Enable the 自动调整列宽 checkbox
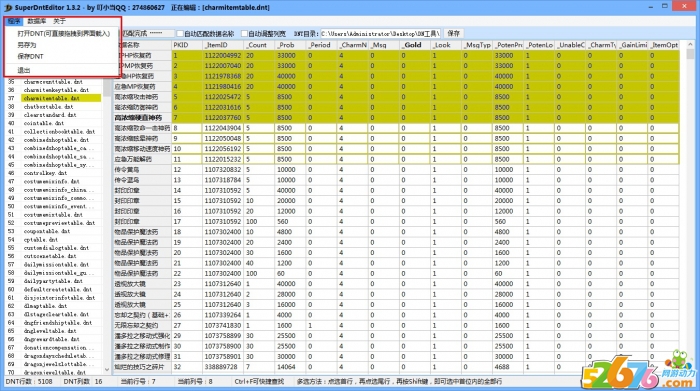700x391 pixels. 244,33
